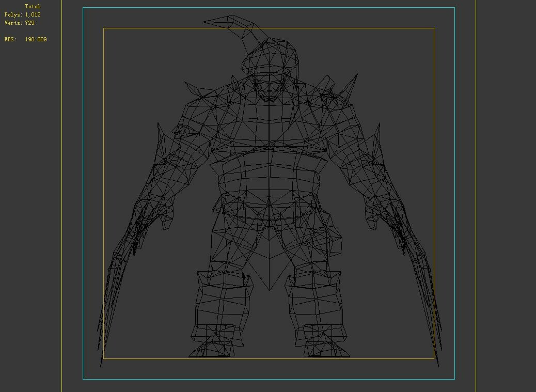Select the 'Total' statistics header text

click(33, 6)
